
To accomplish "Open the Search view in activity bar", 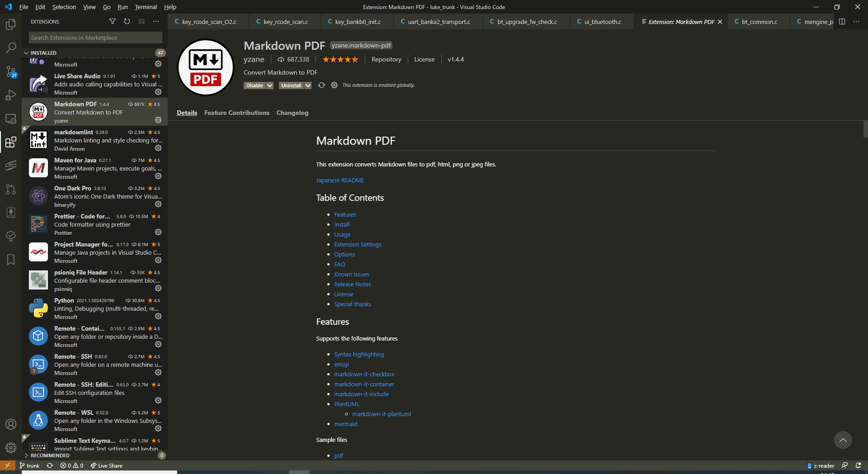I will click(x=11, y=47).
